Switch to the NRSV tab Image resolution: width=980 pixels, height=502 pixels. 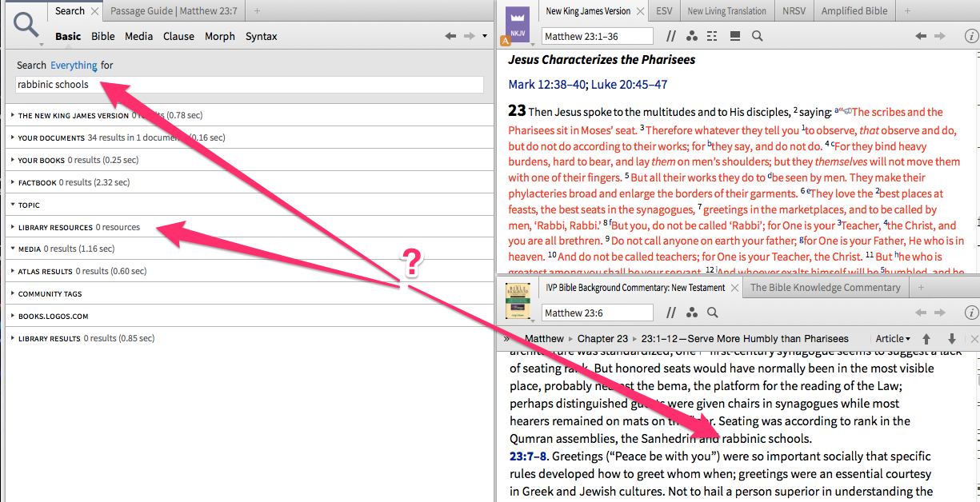(794, 11)
